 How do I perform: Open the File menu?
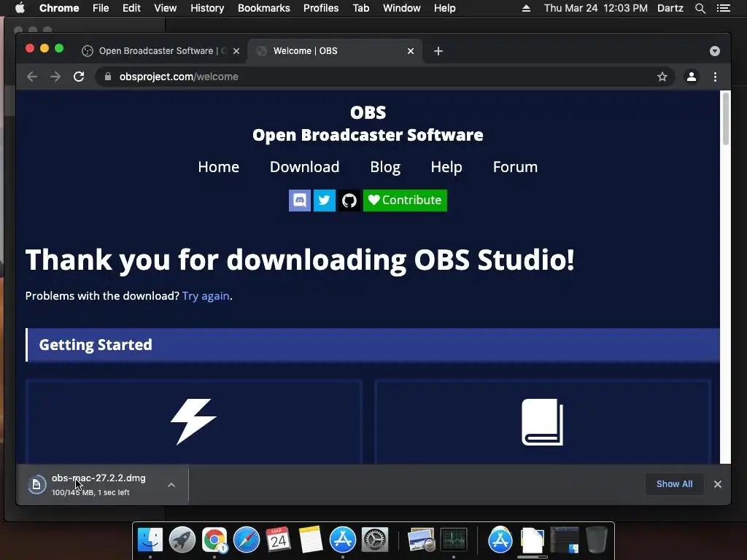click(x=101, y=8)
